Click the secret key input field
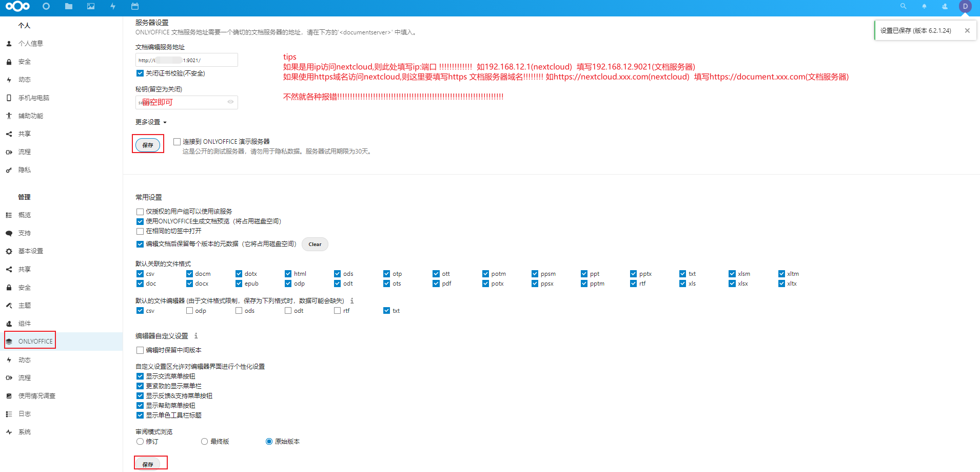The height and width of the screenshot is (472, 980). 187,102
